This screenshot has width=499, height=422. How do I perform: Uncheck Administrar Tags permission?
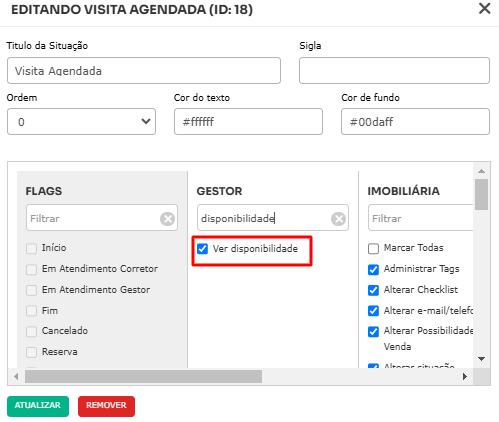(373, 269)
